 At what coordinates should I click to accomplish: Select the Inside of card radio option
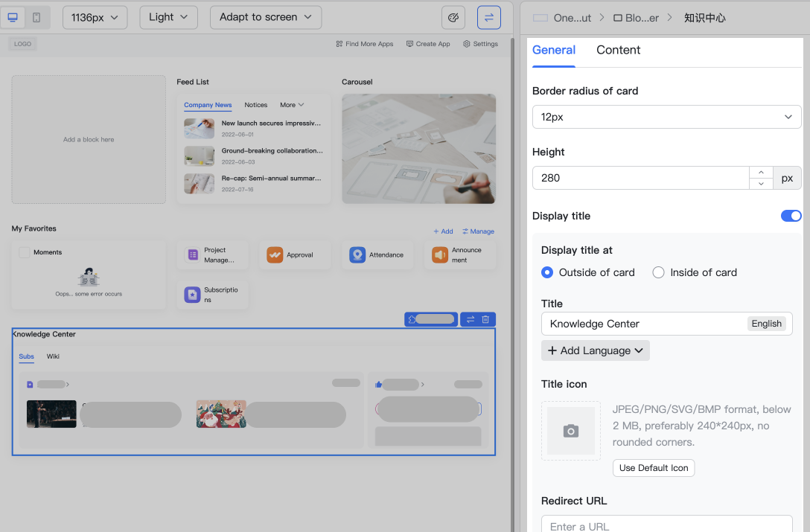point(658,272)
